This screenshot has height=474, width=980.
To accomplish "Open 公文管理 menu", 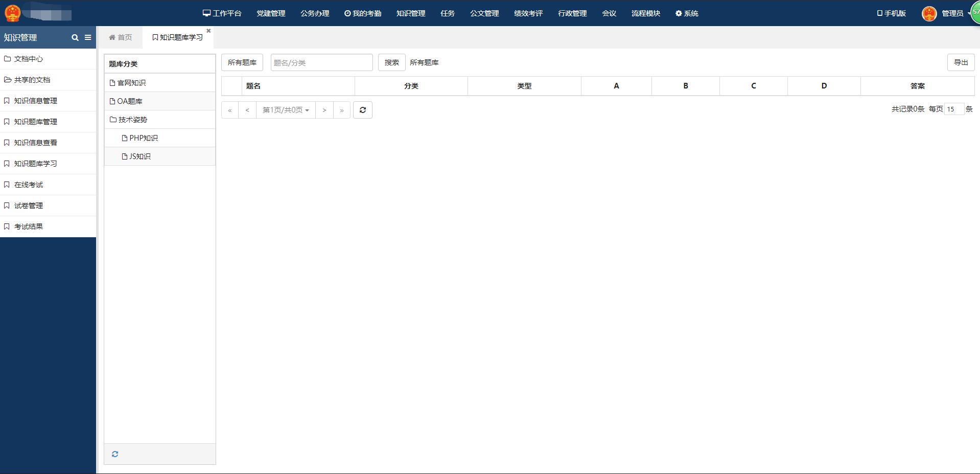I will pos(484,13).
